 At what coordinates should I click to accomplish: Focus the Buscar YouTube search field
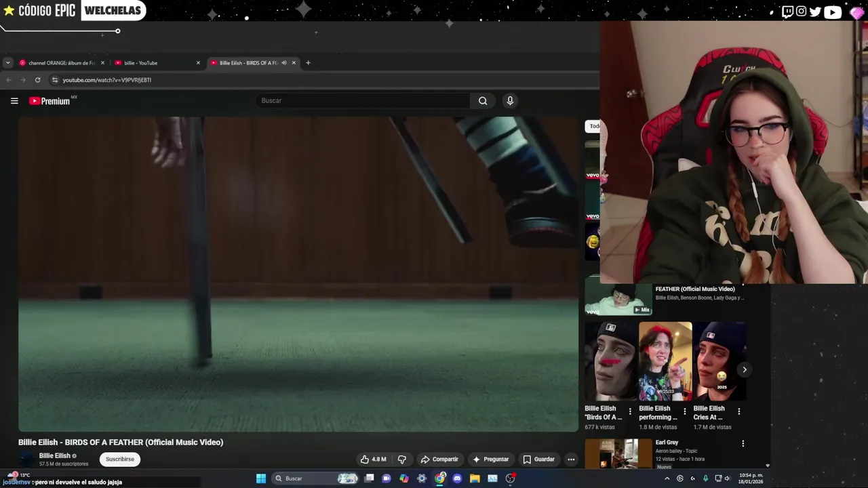click(363, 101)
